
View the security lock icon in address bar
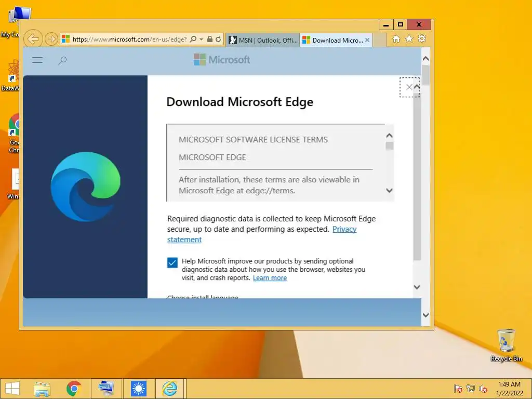210,39
